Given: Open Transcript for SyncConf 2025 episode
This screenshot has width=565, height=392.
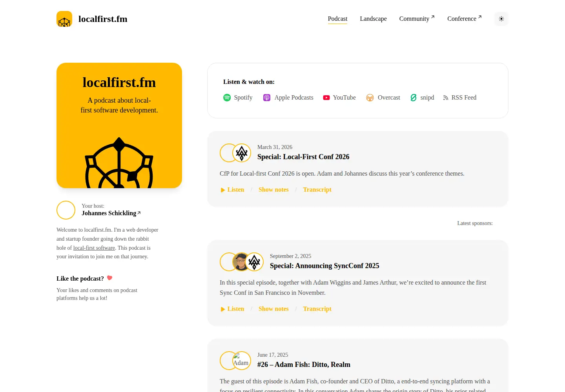Looking at the screenshot, I should 317,309.
